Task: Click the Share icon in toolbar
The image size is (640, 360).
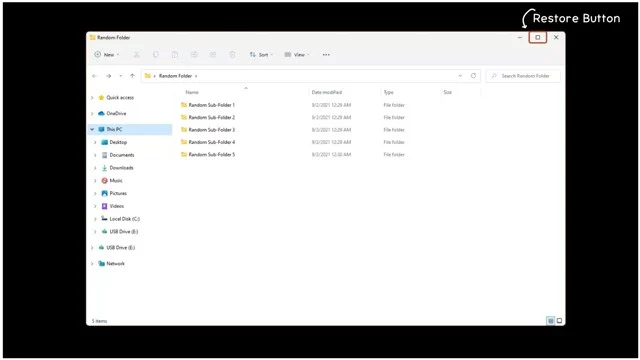Action: click(213, 55)
